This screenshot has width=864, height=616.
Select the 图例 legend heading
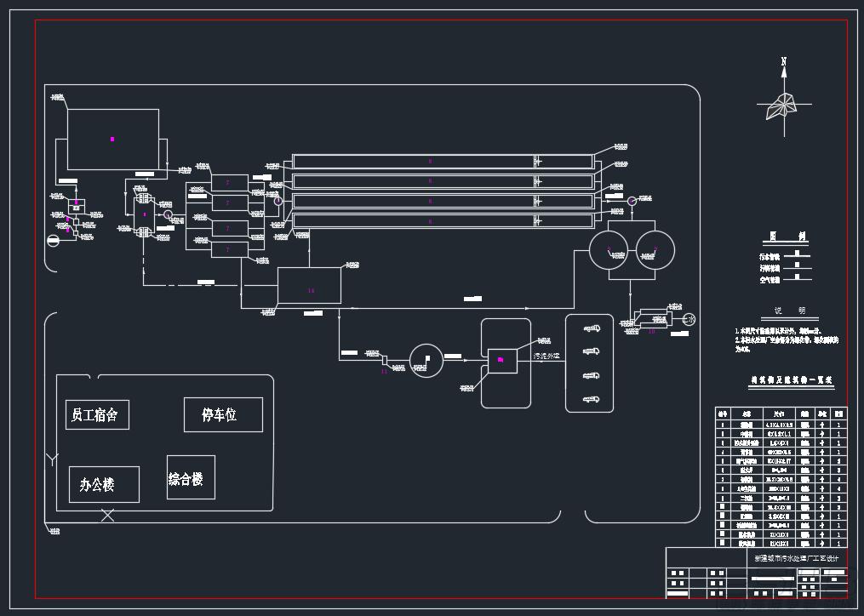[787, 237]
